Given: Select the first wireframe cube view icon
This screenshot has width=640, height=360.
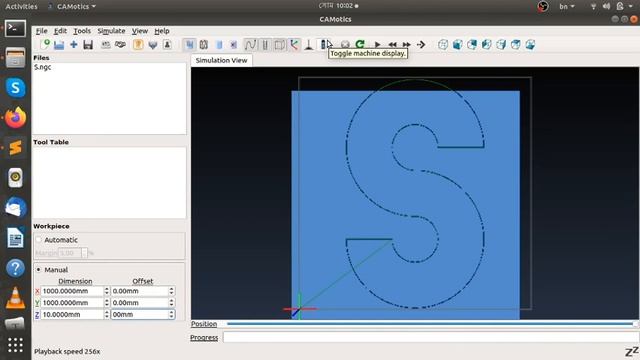Looking at the screenshot, I should point(443,44).
